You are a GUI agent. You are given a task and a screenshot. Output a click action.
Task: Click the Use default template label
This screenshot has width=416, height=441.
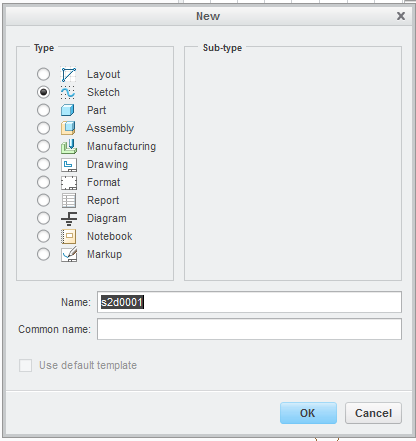tap(88, 365)
